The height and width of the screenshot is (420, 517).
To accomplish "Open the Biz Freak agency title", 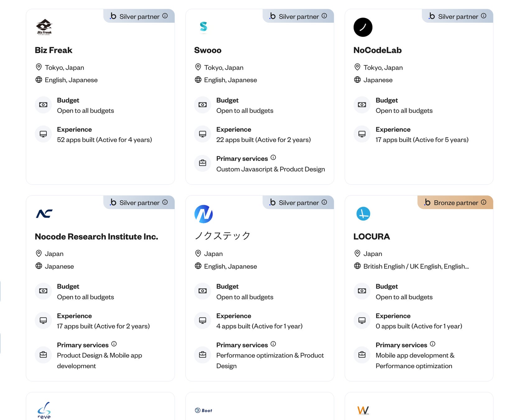I will 54,50.
